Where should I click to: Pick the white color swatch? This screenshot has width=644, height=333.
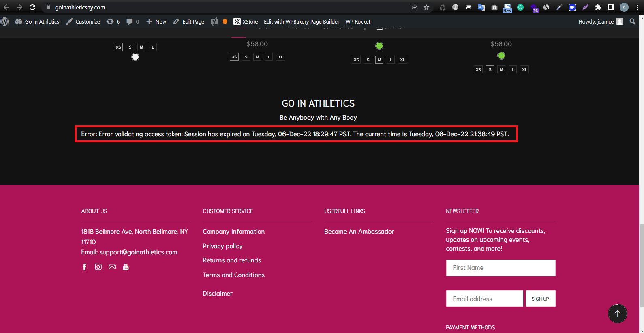tap(135, 57)
